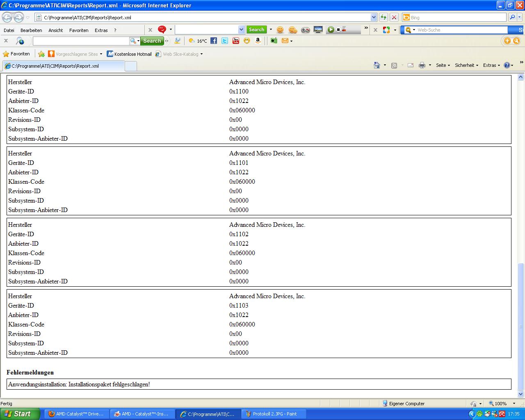This screenshot has height=420, width=525.
Task: Open the Ansicht menu
Action: tap(56, 30)
